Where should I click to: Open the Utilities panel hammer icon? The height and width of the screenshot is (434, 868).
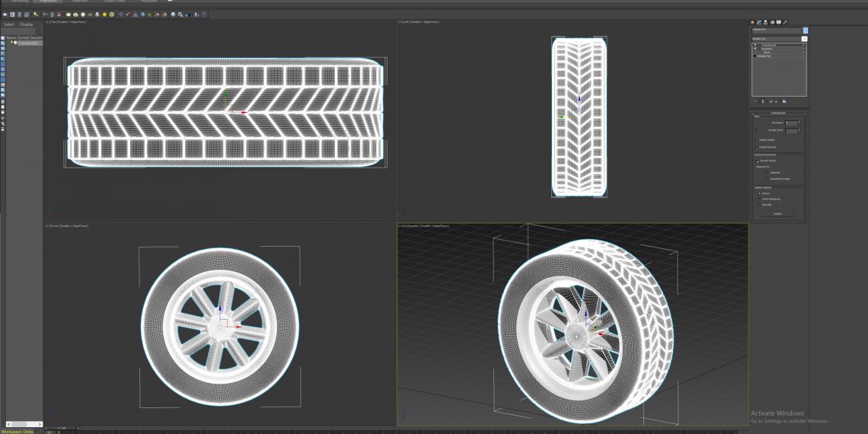(x=785, y=23)
